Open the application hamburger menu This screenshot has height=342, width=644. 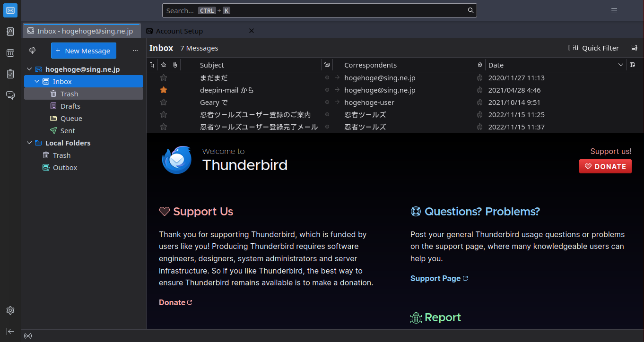click(x=614, y=10)
